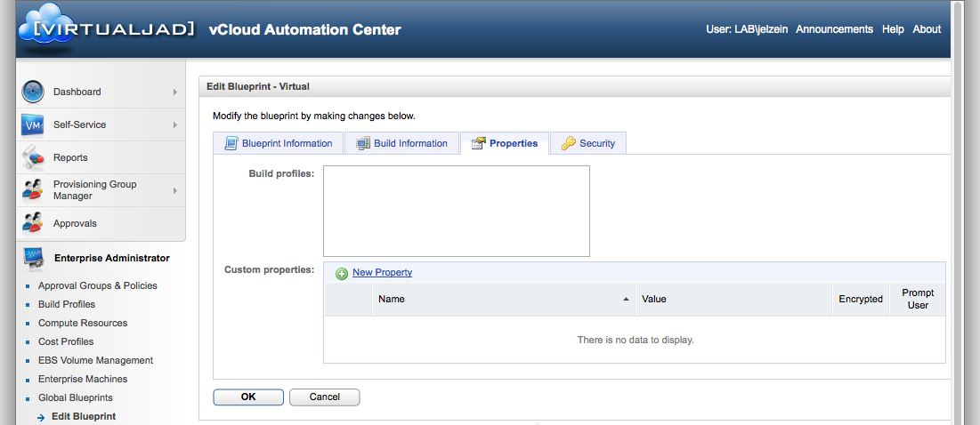Click the Enterprise Administrator monitor icon
980x425 pixels.
tap(33, 258)
